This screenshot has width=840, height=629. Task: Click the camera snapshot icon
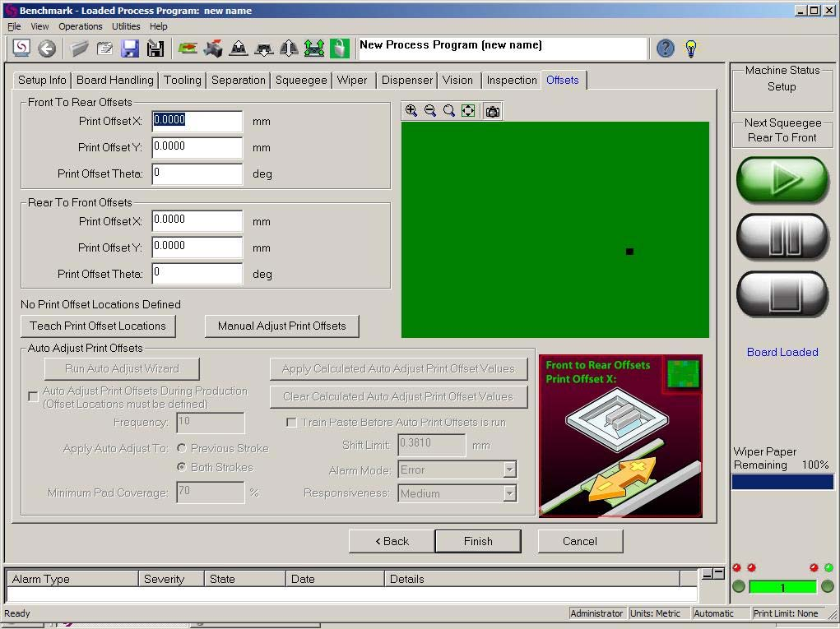(x=492, y=111)
